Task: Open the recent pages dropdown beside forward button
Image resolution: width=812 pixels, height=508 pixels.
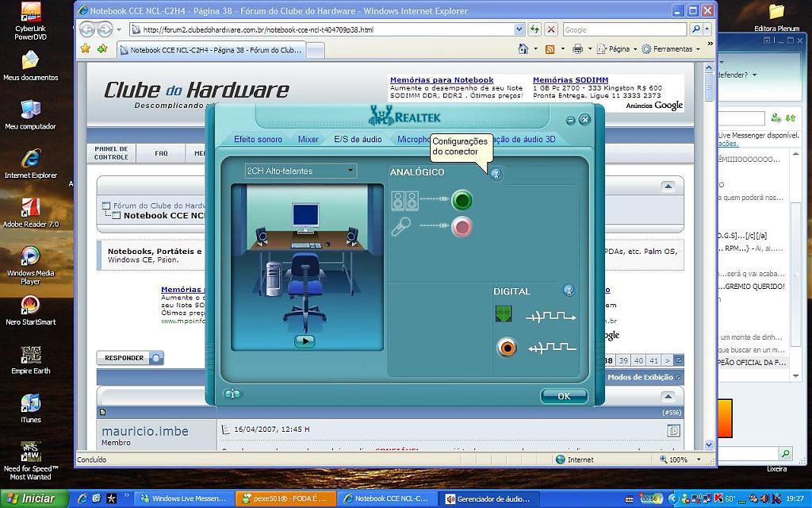Action: [119, 29]
